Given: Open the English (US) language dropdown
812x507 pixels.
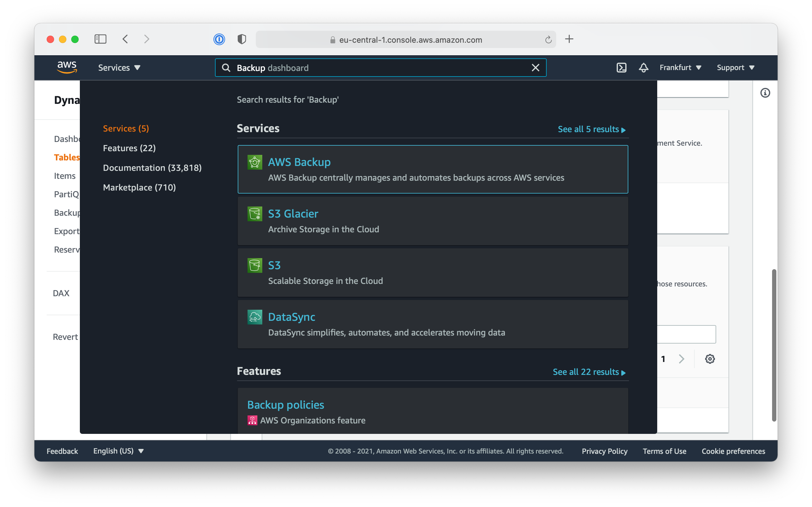Looking at the screenshot, I should pos(118,451).
